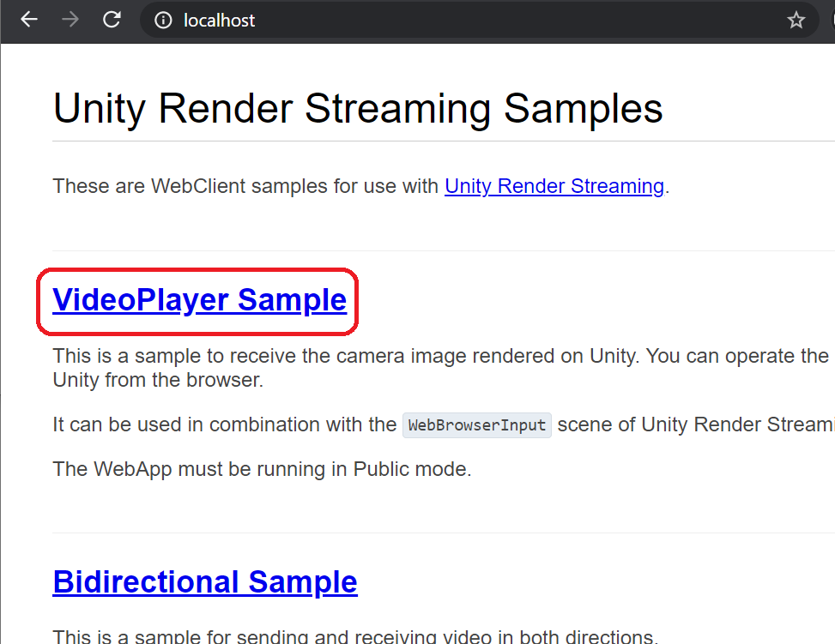
Task: Click the Unity Render Streaming Samples heading
Action: tap(358, 109)
